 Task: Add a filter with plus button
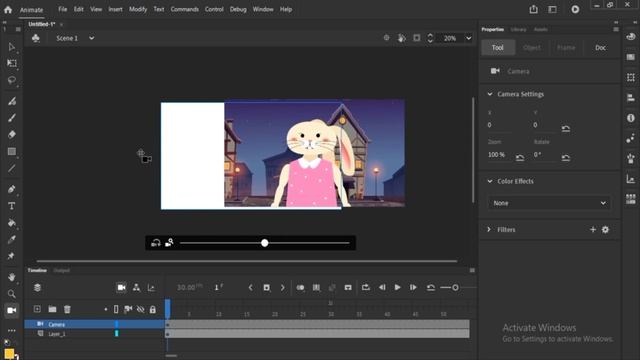pyautogui.click(x=593, y=230)
